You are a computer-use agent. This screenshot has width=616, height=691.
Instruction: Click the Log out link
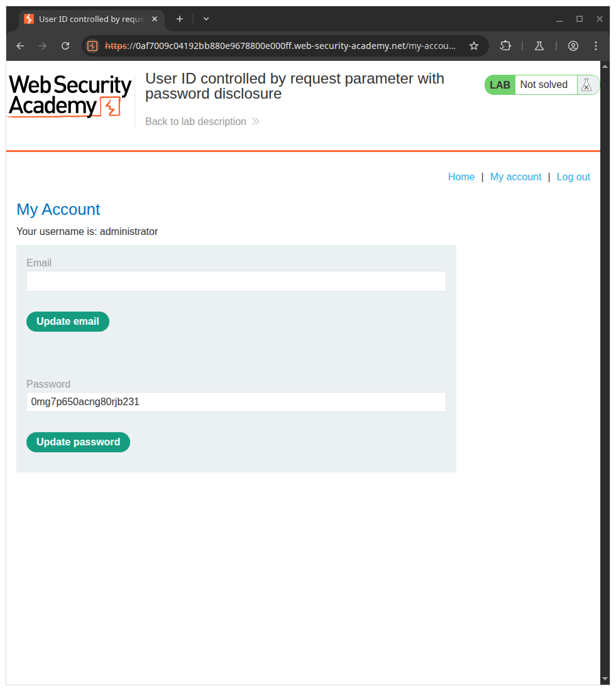click(573, 177)
